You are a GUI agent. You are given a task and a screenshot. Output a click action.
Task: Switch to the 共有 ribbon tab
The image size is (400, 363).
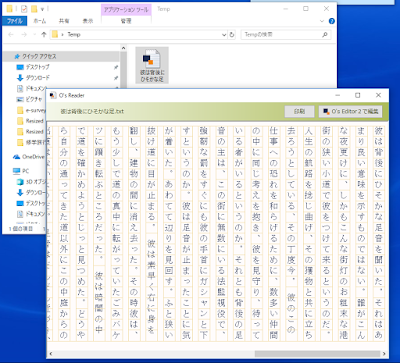[64, 21]
